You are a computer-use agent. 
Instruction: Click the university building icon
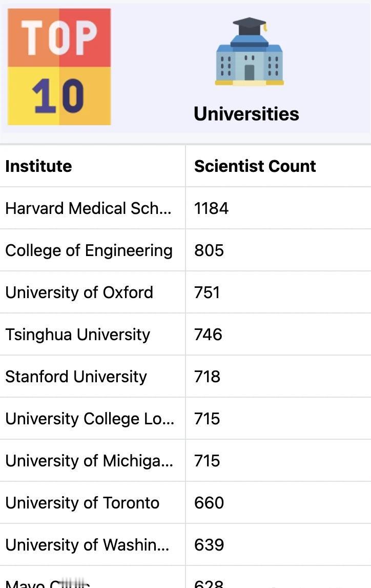tap(249, 52)
